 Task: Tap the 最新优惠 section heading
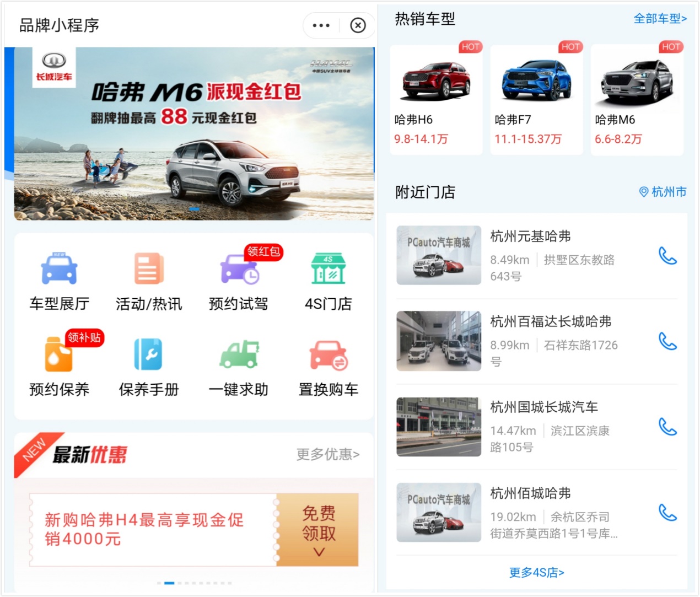click(90, 455)
